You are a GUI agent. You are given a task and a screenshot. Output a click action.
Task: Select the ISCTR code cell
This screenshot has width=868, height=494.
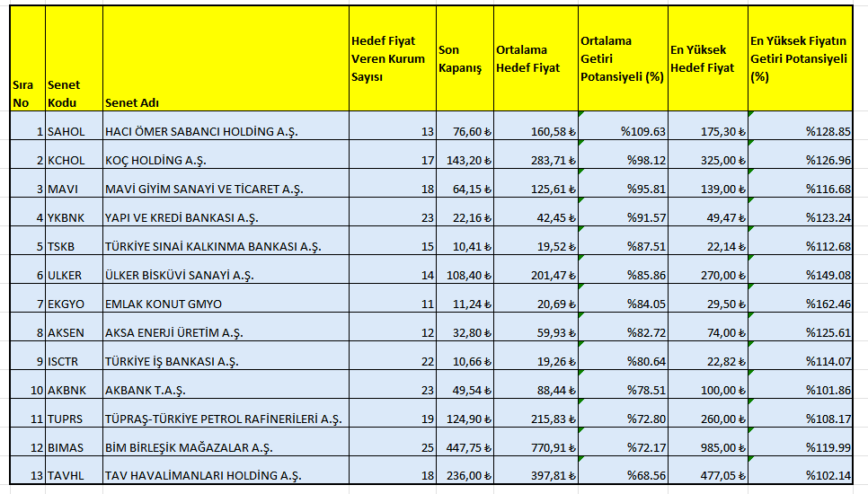(75, 356)
